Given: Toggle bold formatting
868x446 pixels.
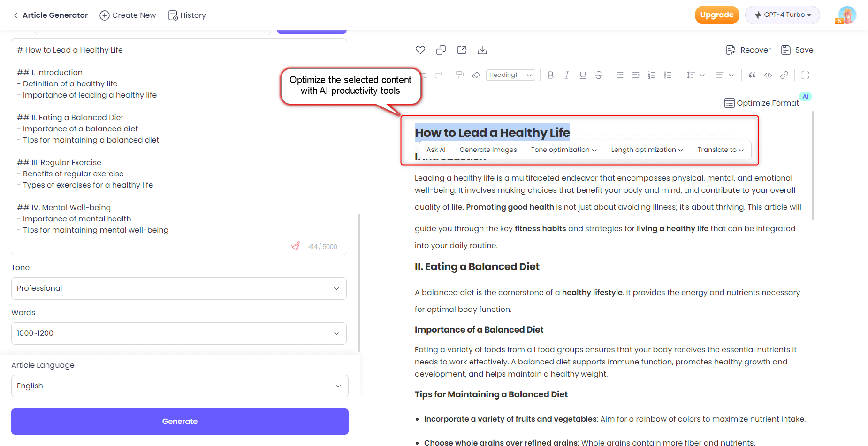Looking at the screenshot, I should pyautogui.click(x=551, y=75).
